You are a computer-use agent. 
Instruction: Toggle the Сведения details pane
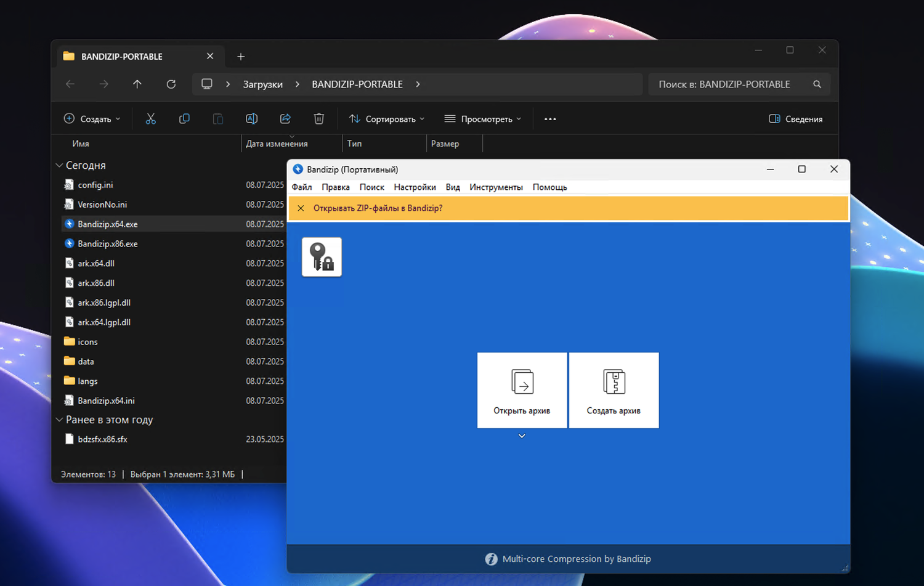[795, 119]
